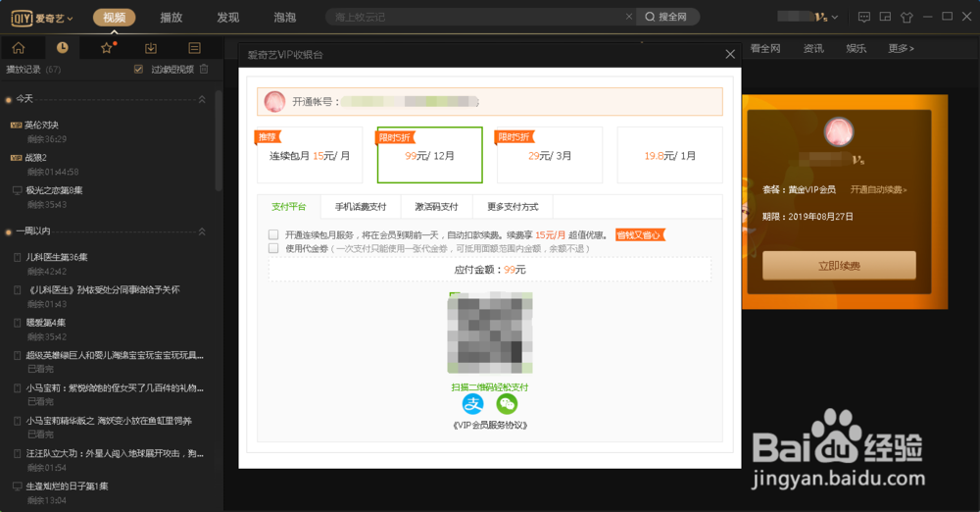The height and width of the screenshot is (512, 980).
Task: Open the downloads icon in sidebar
Action: pos(151,48)
